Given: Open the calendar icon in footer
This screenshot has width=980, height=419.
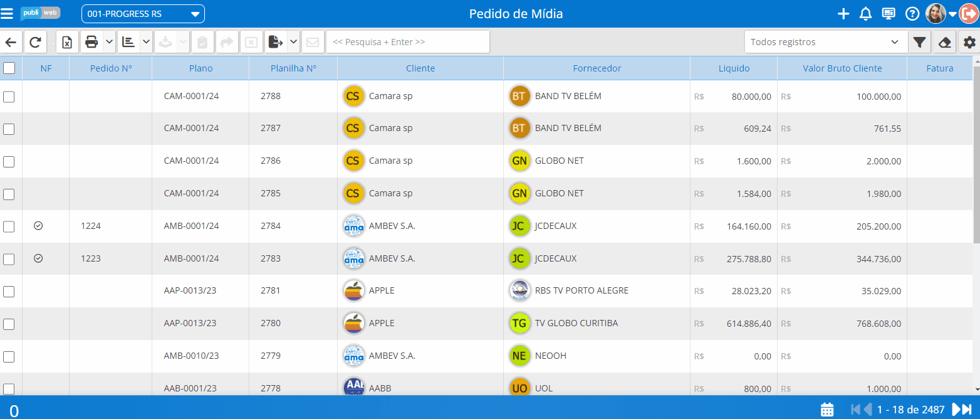Looking at the screenshot, I should click(827, 409).
